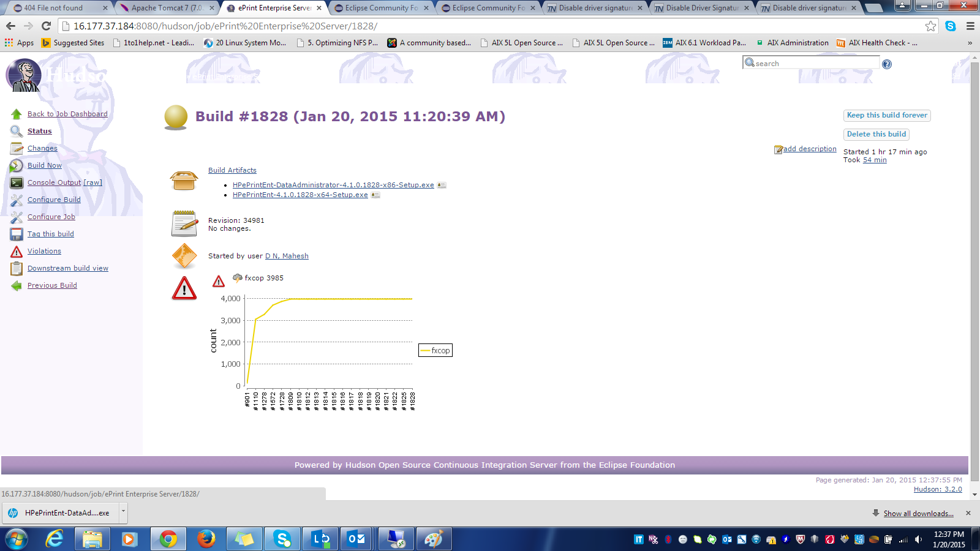Click the changes notepad icon beside Revision
Viewport: 980px width, 551px height.
point(184,223)
